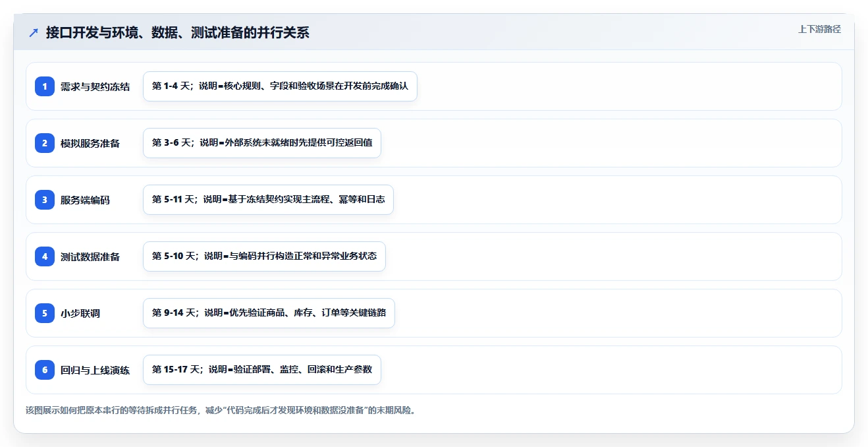
Task: Open the 第 15-17 天 description box
Action: tap(262, 370)
